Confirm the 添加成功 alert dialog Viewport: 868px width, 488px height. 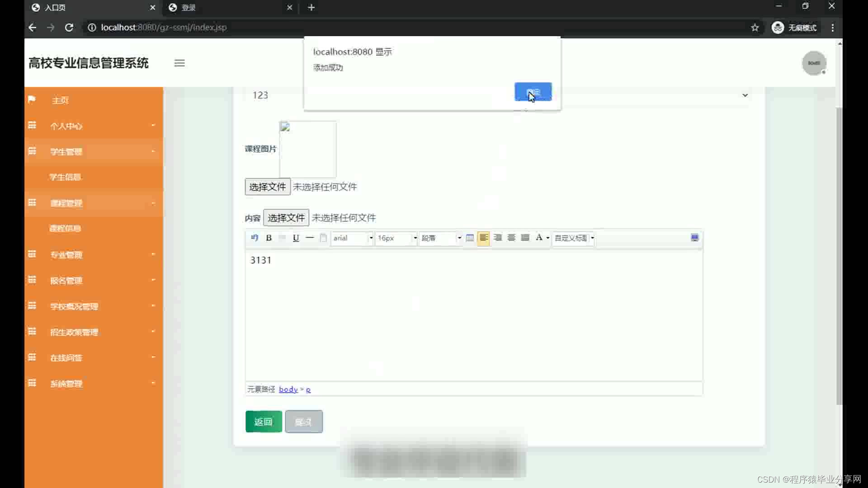[x=533, y=92]
